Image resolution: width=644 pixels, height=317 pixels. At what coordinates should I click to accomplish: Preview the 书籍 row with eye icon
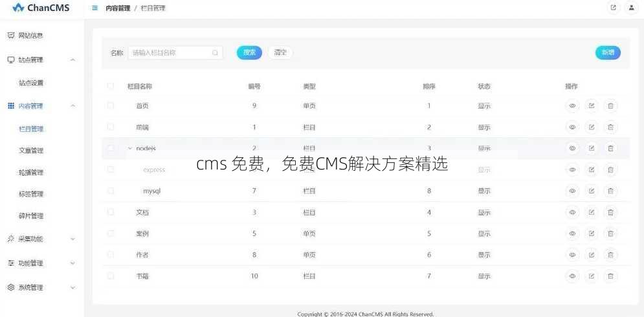coord(572,276)
